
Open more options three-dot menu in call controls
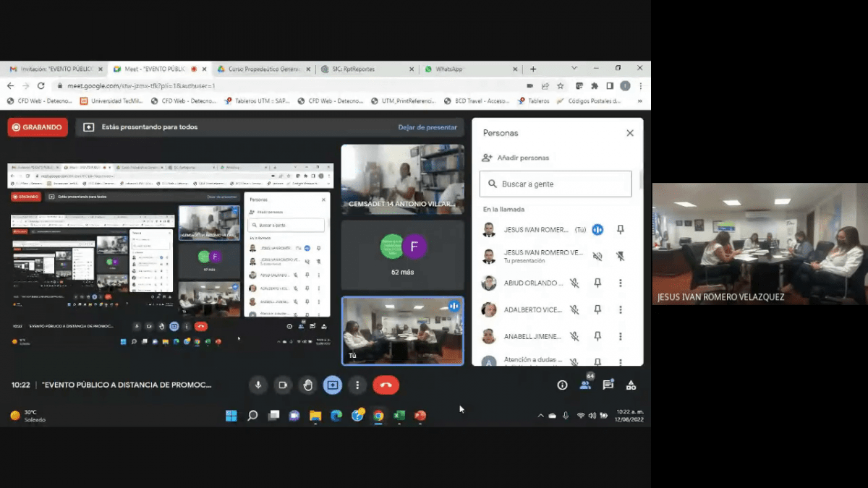[357, 385]
